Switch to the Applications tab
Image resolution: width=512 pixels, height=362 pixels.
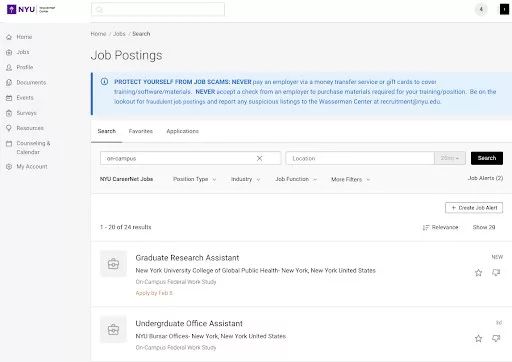(x=182, y=131)
